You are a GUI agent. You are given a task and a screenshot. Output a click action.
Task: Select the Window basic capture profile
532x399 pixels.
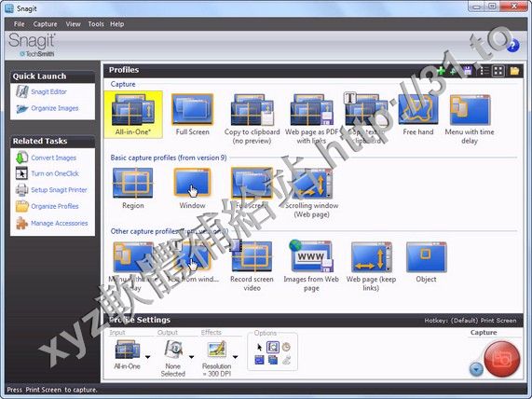point(192,188)
